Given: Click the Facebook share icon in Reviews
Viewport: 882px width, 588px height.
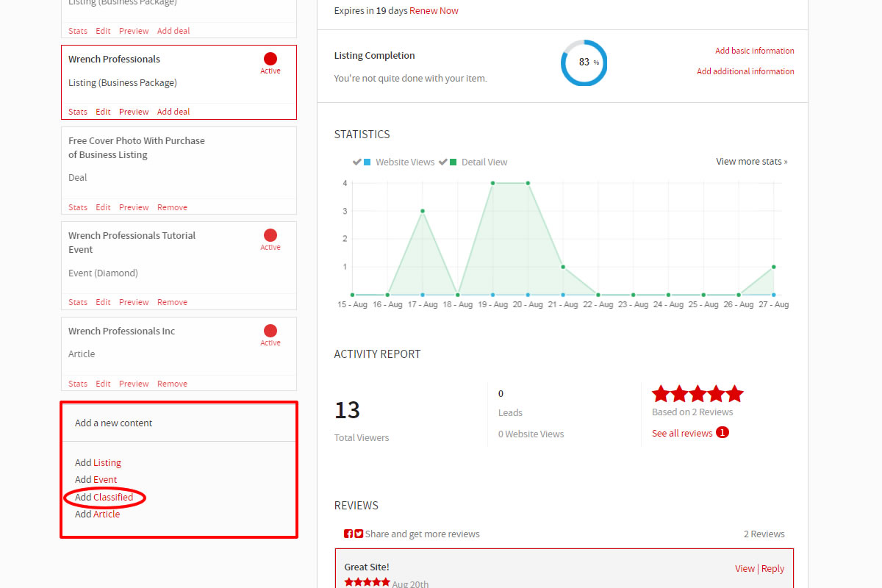Looking at the screenshot, I should (x=348, y=534).
